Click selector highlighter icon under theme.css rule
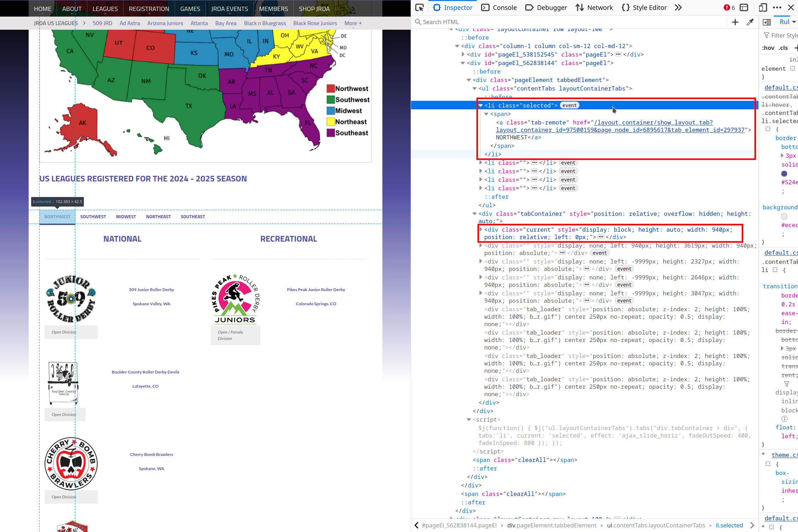 pyautogui.click(x=768, y=464)
